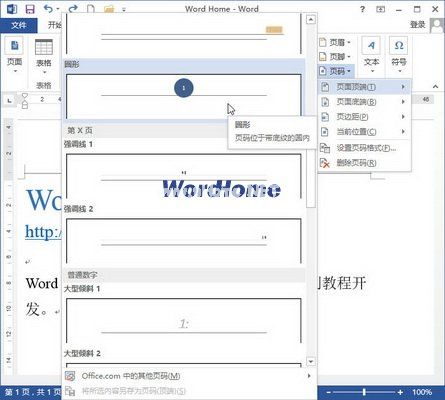
Task: Click the zoom slider handle
Action: pos(364,392)
